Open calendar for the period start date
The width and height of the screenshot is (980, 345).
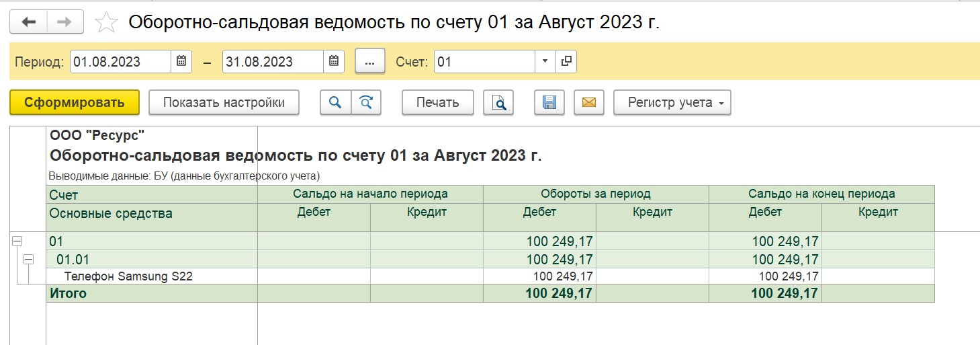[181, 62]
